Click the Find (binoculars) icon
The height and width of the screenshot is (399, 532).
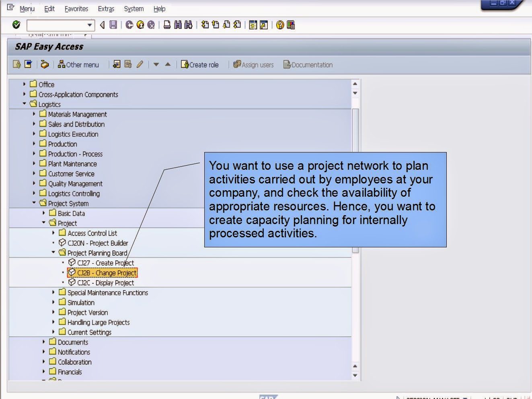(x=177, y=25)
